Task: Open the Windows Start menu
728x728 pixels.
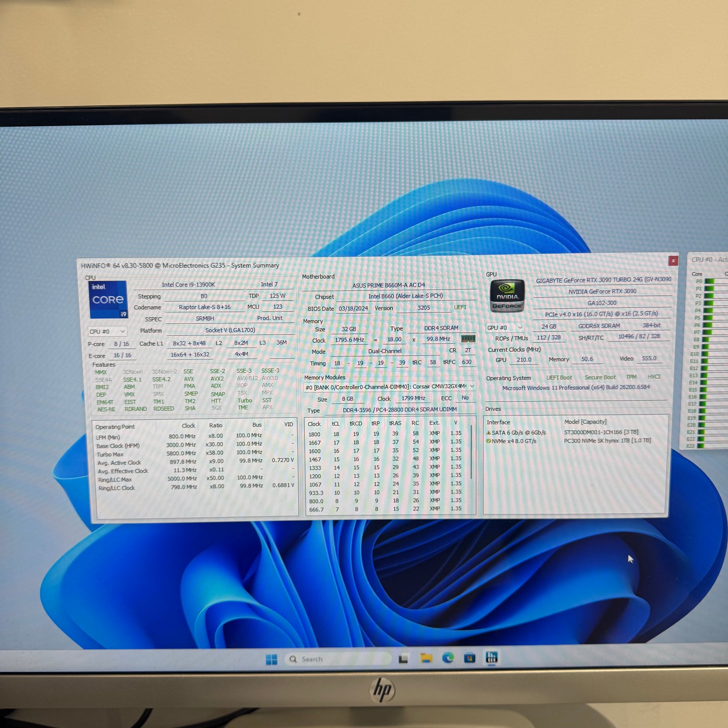Action: click(271, 660)
